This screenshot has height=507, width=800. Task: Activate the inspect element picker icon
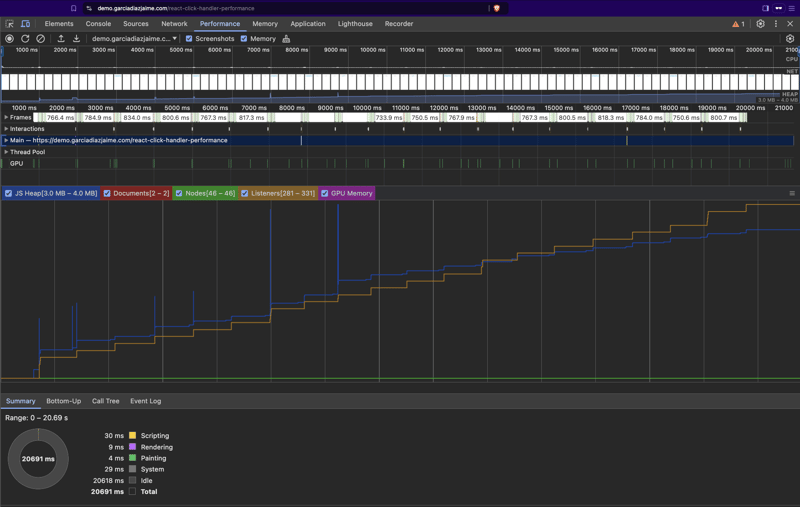coord(10,24)
